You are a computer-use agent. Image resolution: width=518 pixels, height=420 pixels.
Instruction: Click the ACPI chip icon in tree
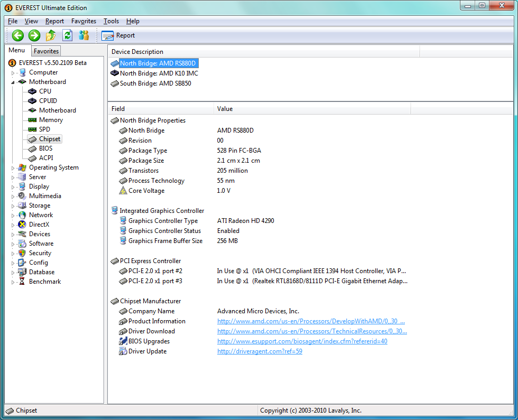point(32,158)
